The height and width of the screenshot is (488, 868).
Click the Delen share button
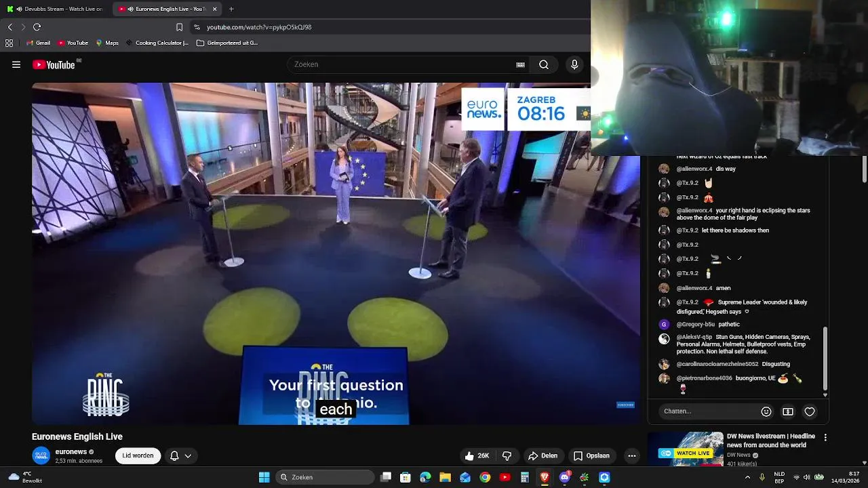coord(542,456)
